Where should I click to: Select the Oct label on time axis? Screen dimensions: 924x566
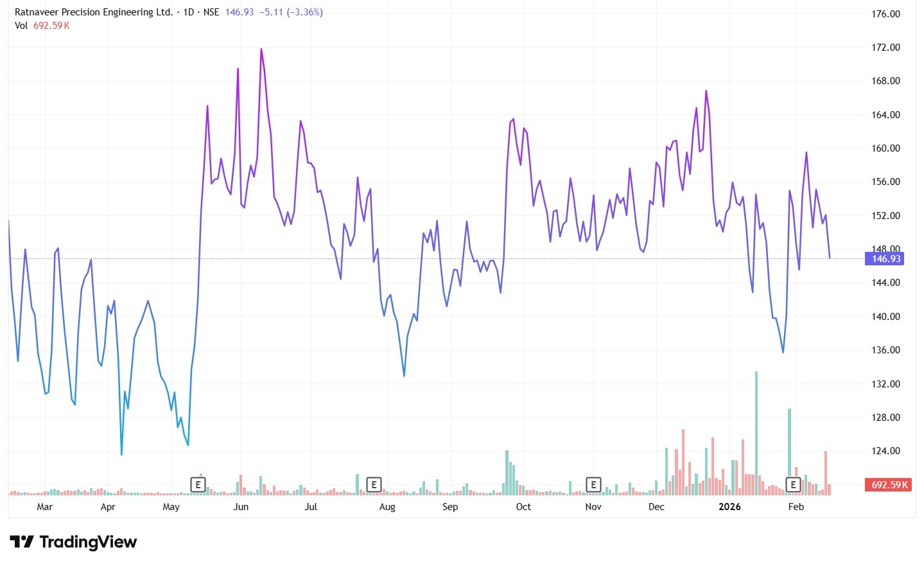coord(523,507)
